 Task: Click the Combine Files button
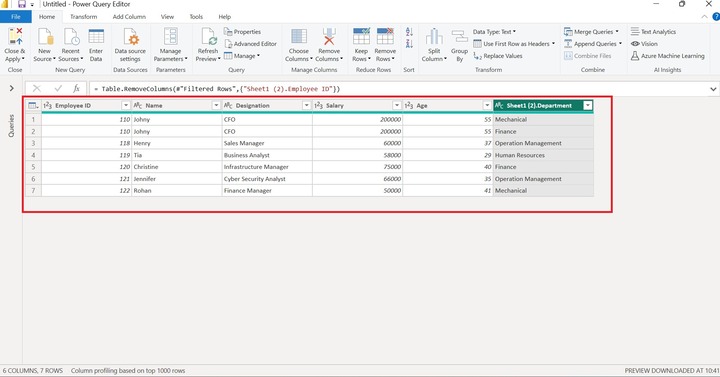click(588, 56)
